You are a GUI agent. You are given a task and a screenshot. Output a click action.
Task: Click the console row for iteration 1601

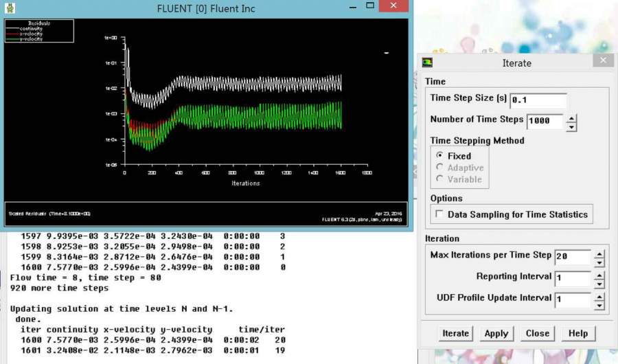tap(153, 350)
